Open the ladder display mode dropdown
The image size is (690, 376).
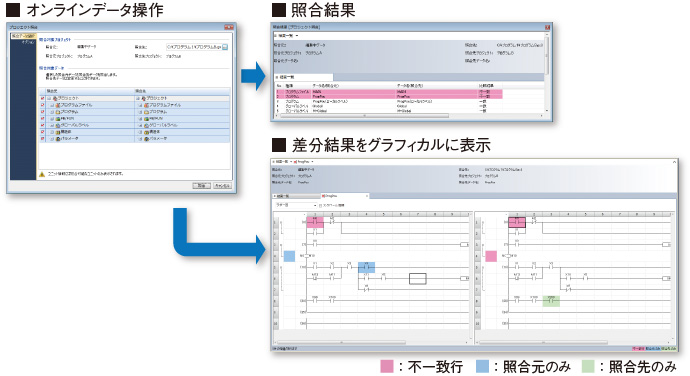click(296, 206)
